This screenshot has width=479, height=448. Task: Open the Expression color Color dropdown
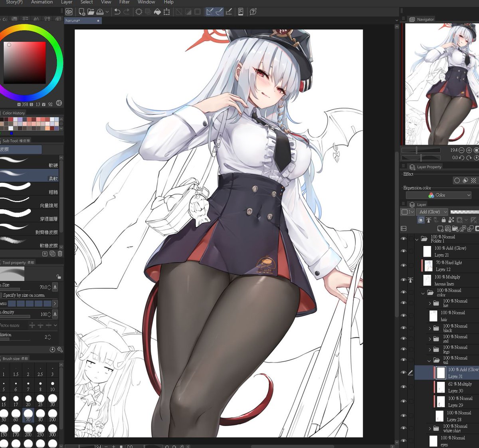(x=439, y=195)
